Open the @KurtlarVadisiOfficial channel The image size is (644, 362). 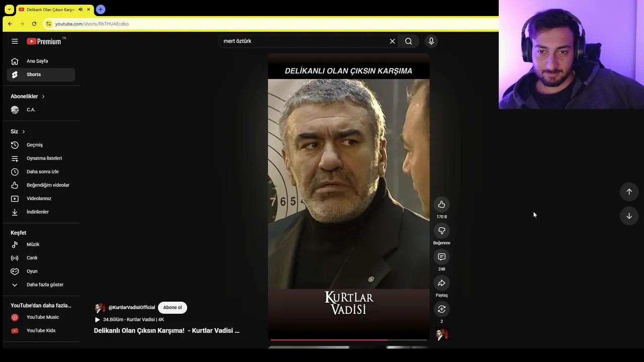click(x=132, y=308)
